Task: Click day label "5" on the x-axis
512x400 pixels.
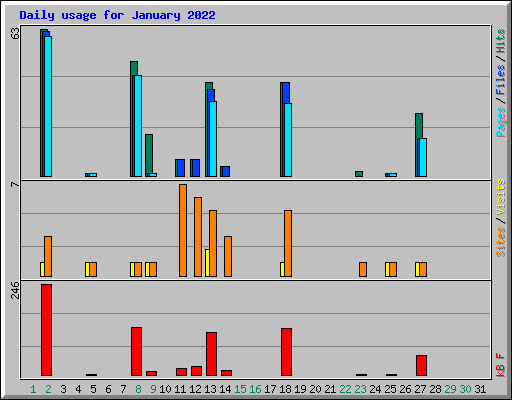Action: coord(93,389)
